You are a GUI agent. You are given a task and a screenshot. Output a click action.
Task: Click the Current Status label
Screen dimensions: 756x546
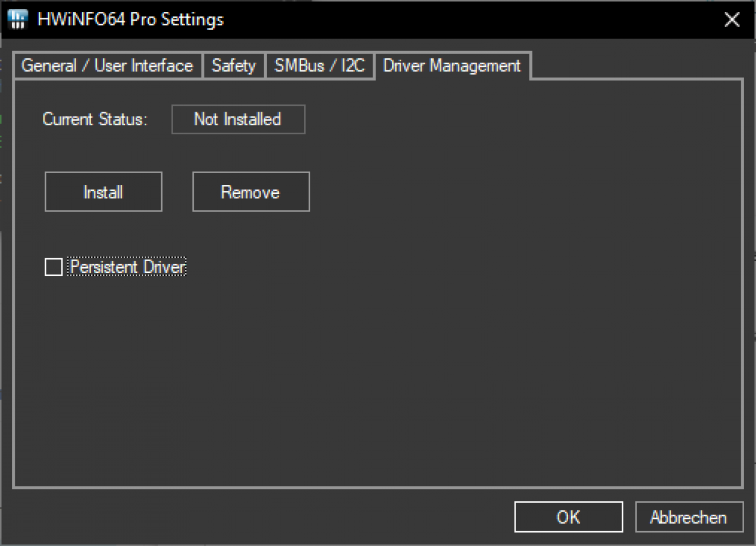[95, 119]
